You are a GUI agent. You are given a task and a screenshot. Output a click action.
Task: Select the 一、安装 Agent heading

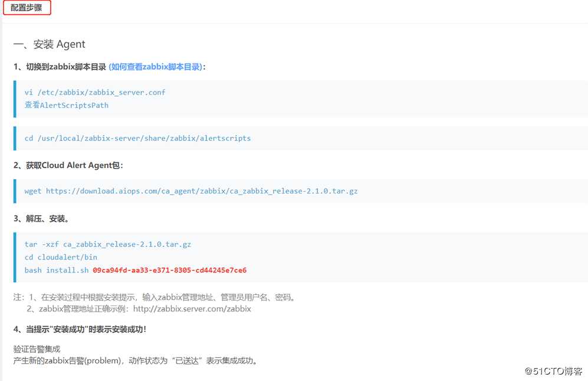click(49, 44)
